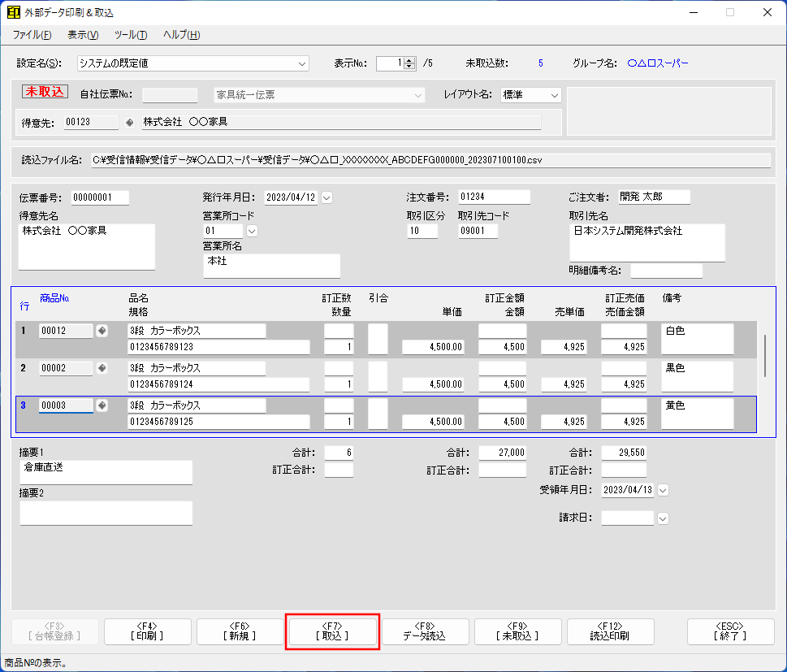Open the 受領年月日 date picker arrow
The width and height of the screenshot is (787, 672).
(663, 490)
